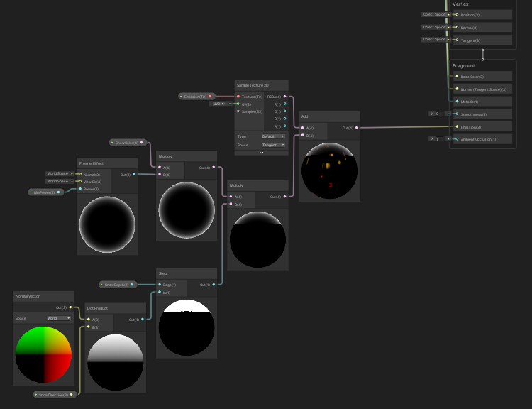Click the Ambient Occlusion X value field

pos(440,139)
